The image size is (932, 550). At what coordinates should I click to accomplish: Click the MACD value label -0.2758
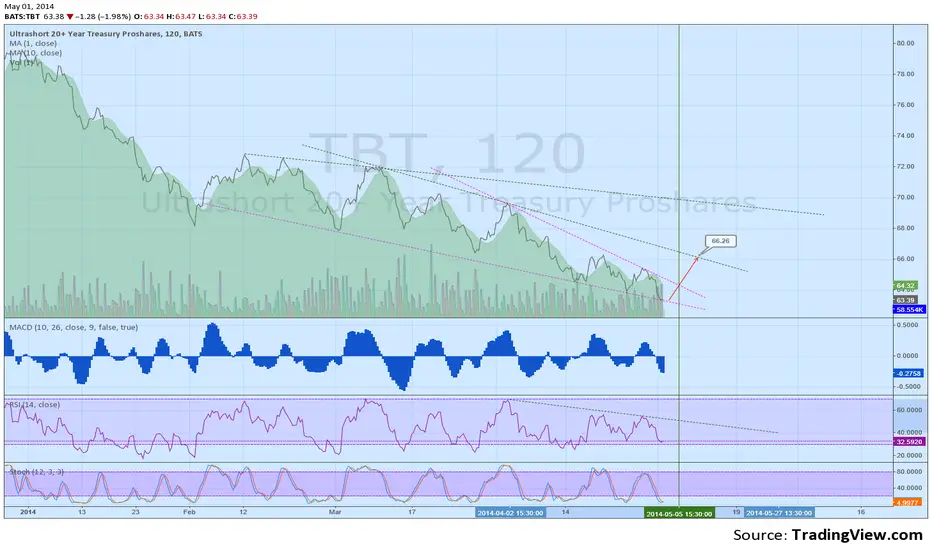(909, 373)
